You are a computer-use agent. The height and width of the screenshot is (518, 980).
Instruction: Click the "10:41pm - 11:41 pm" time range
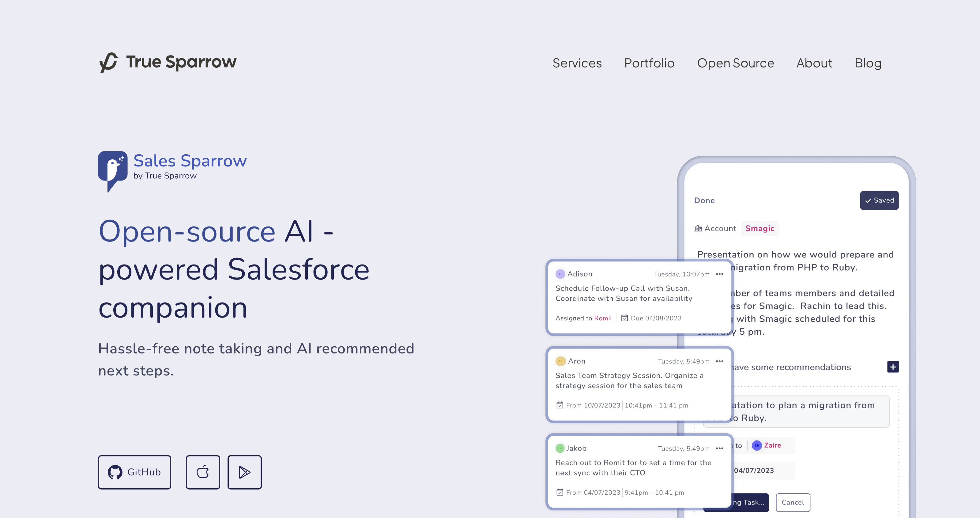pos(656,405)
